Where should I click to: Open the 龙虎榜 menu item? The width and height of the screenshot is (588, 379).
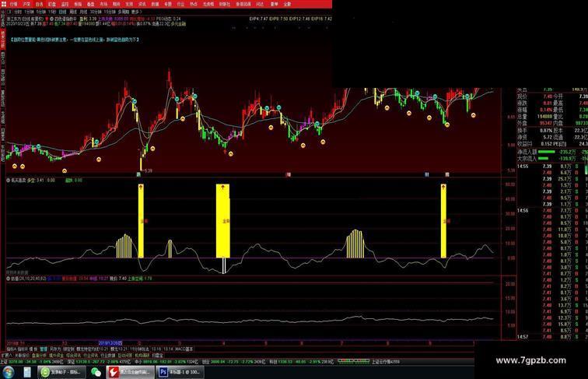pos(208,4)
